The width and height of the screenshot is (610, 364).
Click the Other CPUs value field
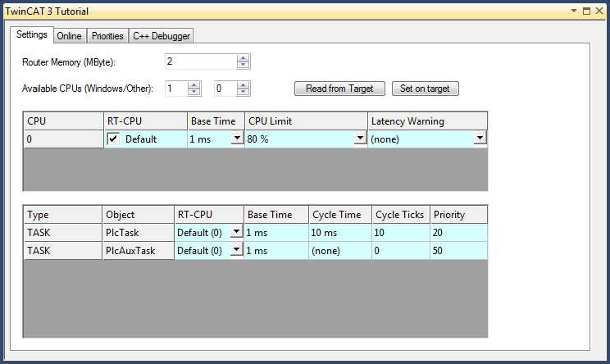225,89
